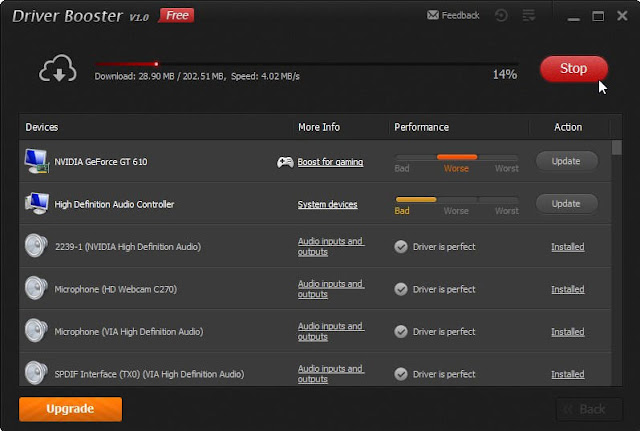Minimize the Driver Booster window
This screenshot has width=640, height=431.
click(x=574, y=17)
